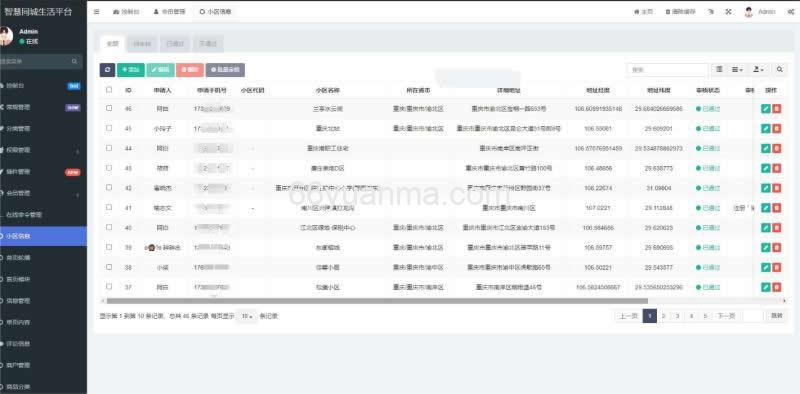This screenshot has width=800, height=394.
Task: Click the red delete icon for ID 45
Action: (777, 129)
